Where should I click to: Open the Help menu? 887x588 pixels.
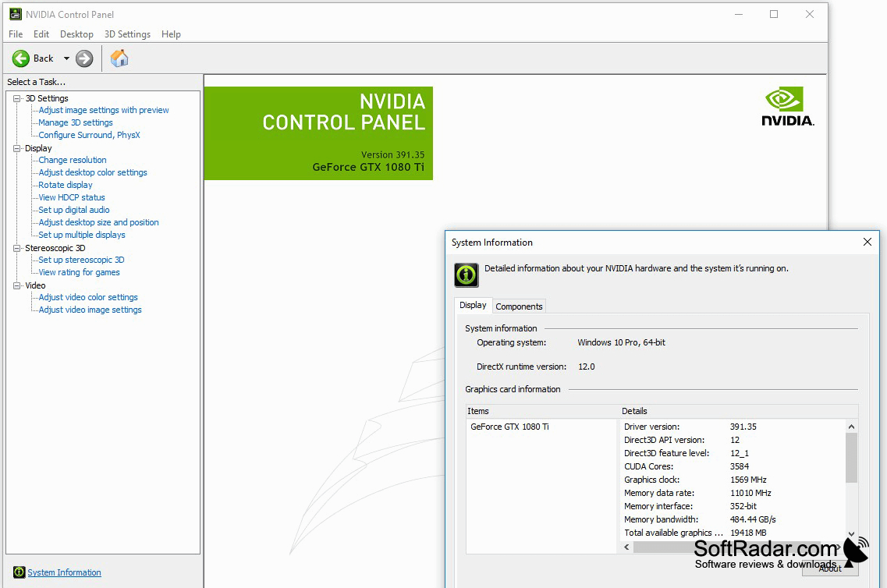171,34
